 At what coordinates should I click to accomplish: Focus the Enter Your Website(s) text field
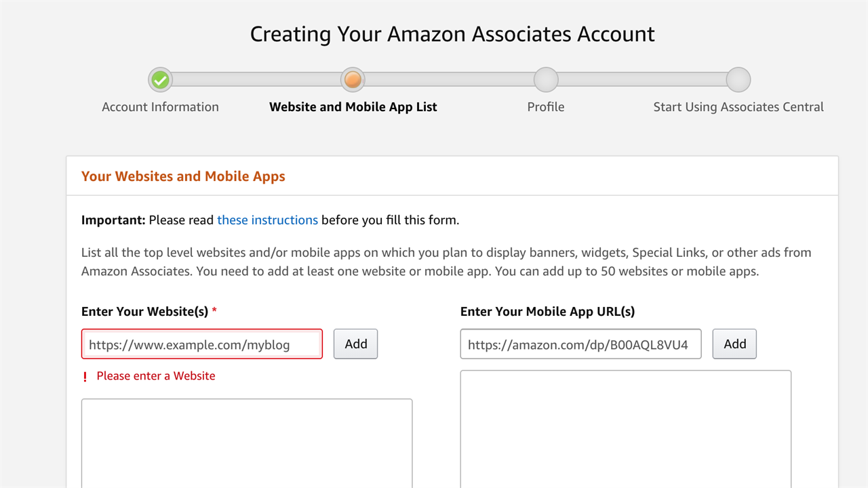[x=202, y=344]
